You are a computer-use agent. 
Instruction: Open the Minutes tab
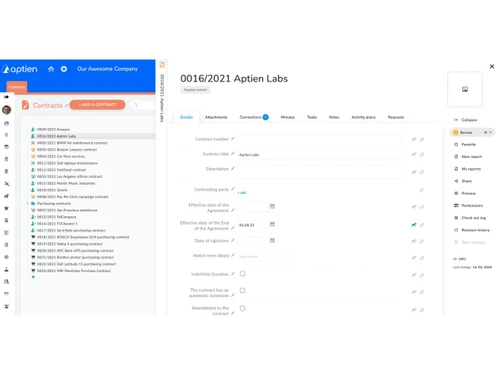tap(288, 117)
